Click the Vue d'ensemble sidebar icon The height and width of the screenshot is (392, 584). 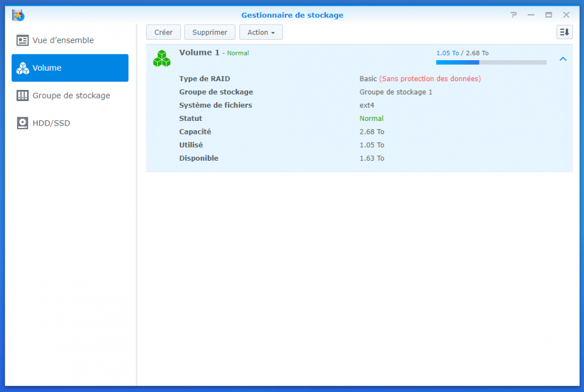coord(23,40)
